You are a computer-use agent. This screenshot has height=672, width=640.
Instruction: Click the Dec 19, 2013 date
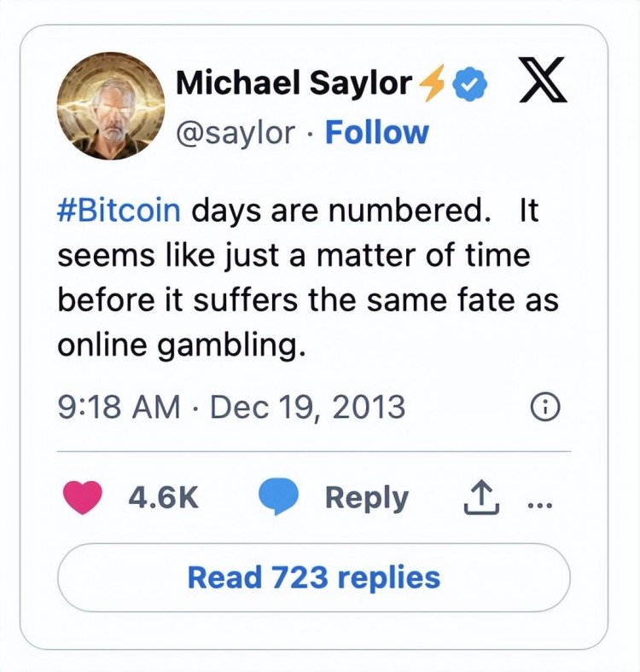[x=307, y=407]
